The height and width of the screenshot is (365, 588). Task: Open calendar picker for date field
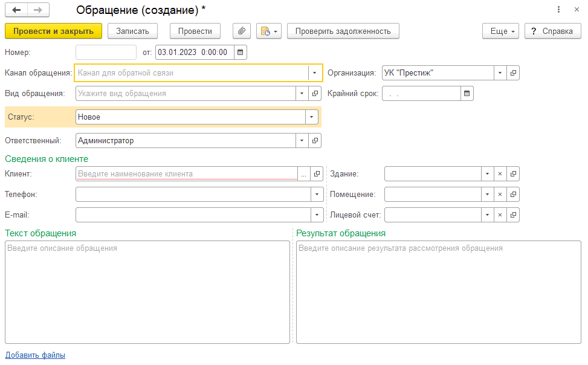241,53
